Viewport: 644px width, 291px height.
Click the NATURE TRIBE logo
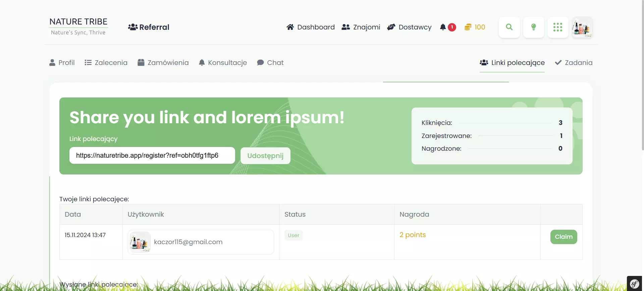point(78,26)
